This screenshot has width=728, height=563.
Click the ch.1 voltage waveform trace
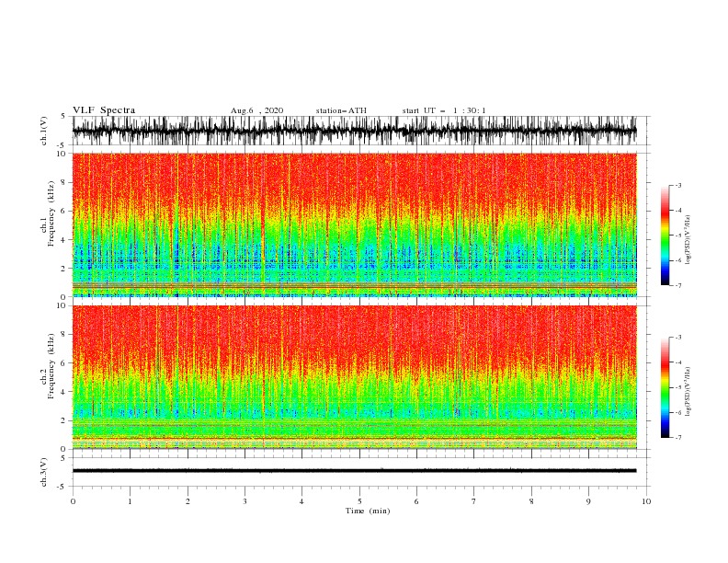(354, 131)
